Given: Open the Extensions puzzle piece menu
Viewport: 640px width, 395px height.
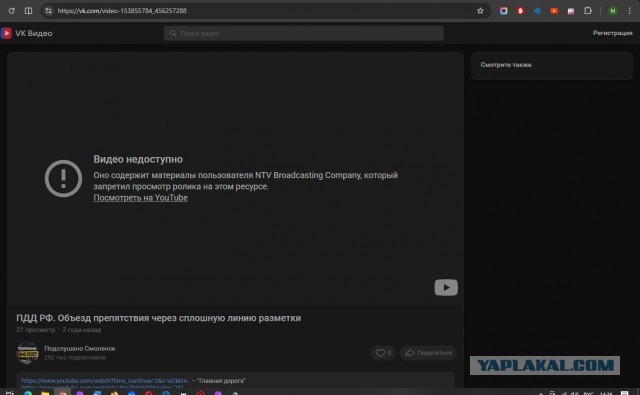Looking at the screenshot, I should [588, 11].
